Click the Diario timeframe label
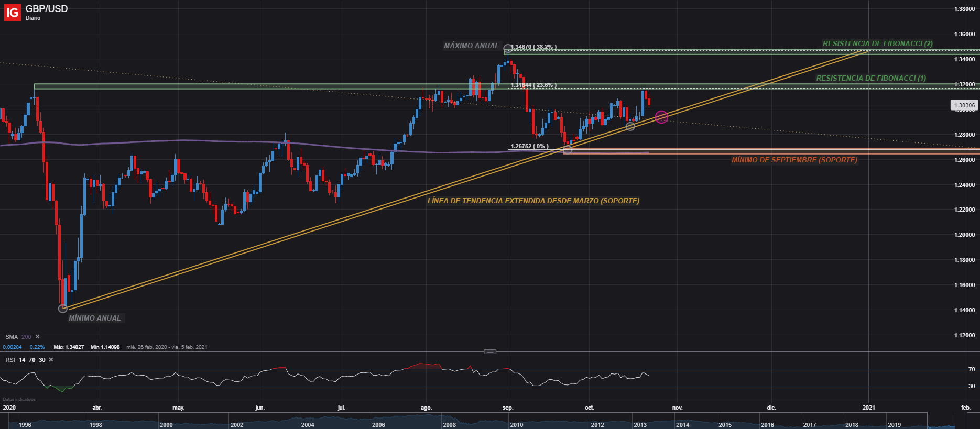This screenshot has width=980, height=429. pos(33,18)
